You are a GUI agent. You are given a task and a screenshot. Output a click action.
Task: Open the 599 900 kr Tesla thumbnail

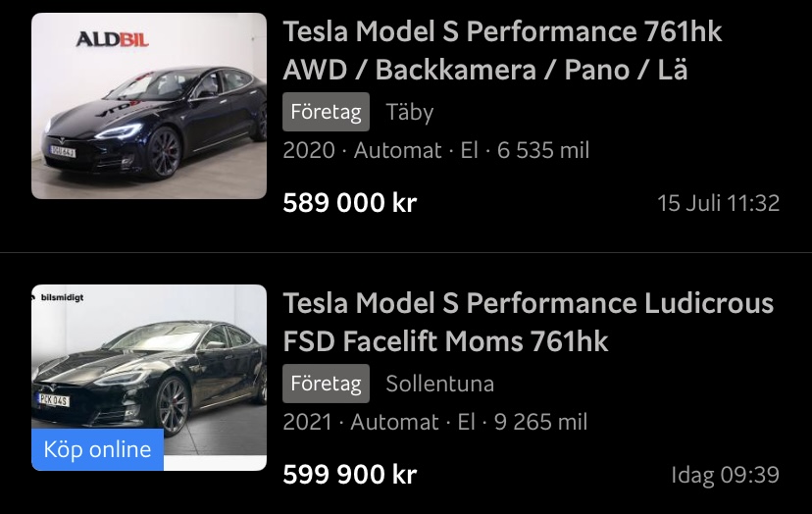tap(149, 363)
